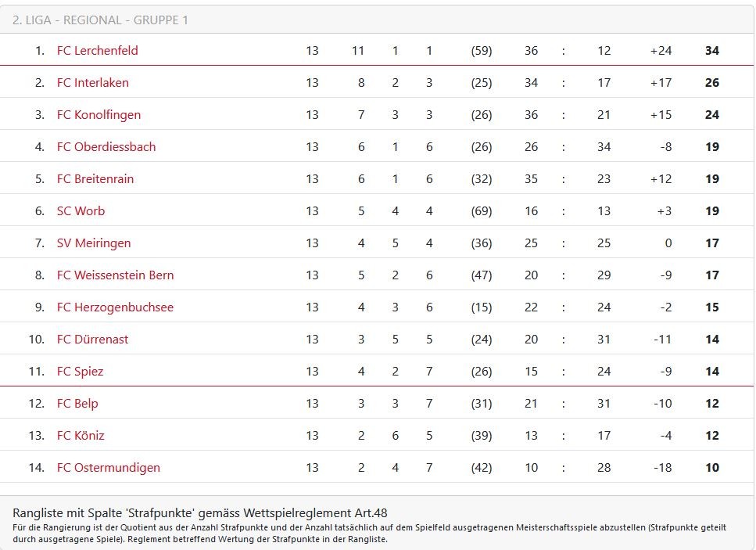Click the '2. Liga - Regional - Gruppe 1' header
This screenshot has width=756, height=550.
[100, 20]
